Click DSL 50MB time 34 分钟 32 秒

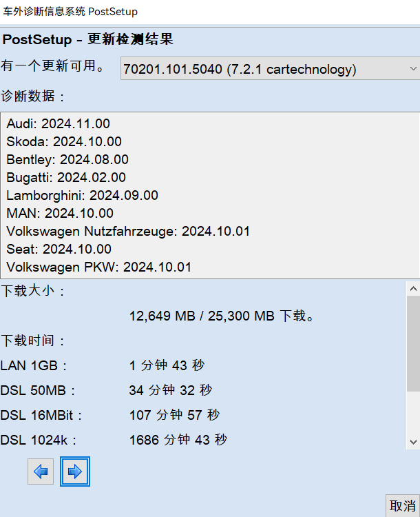[x=171, y=390]
